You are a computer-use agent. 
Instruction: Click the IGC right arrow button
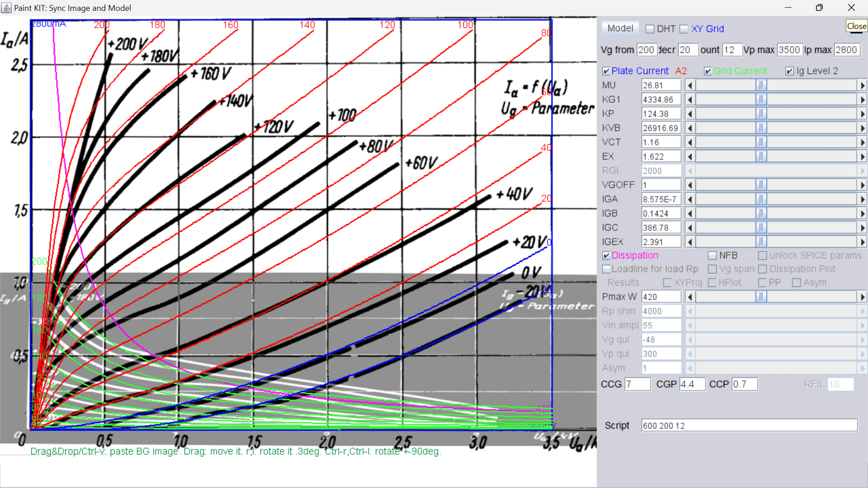tap(862, 228)
